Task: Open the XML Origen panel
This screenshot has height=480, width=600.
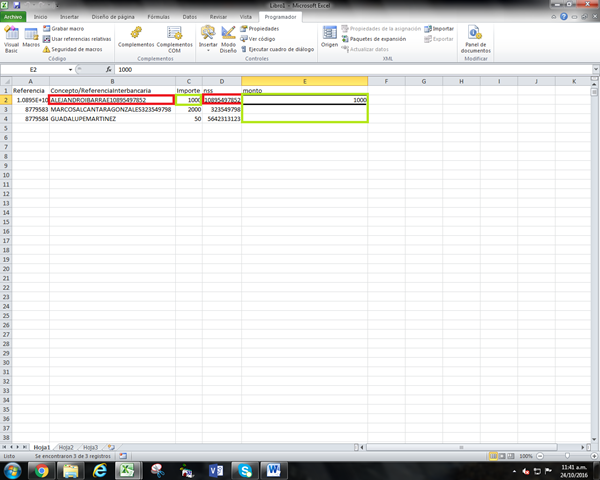Action: [329, 37]
